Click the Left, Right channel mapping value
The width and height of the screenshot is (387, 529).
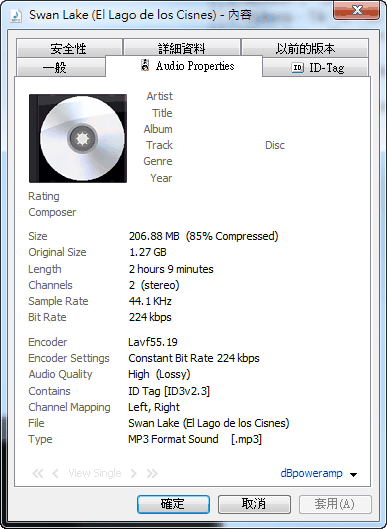[x=154, y=407]
